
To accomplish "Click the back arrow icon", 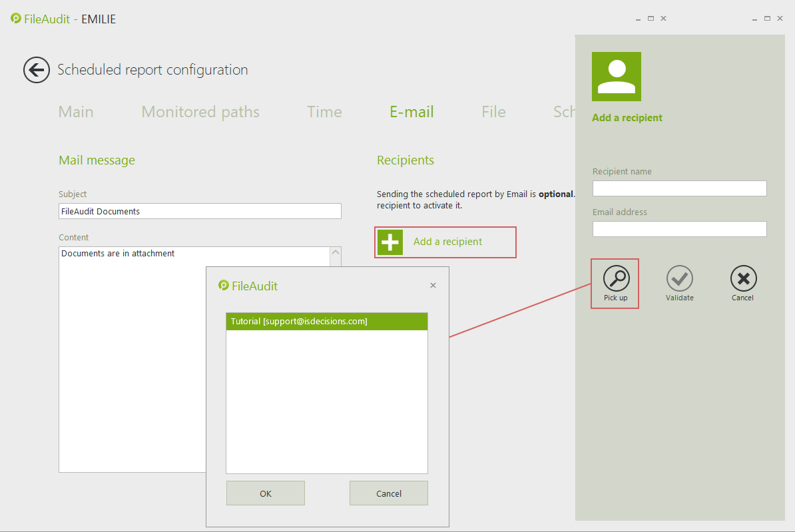I will [x=37, y=70].
